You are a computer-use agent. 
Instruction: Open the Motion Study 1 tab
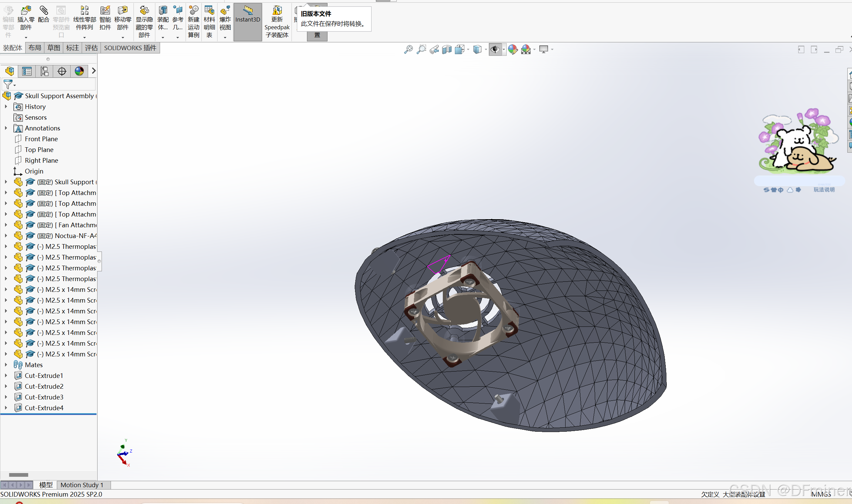[81, 485]
